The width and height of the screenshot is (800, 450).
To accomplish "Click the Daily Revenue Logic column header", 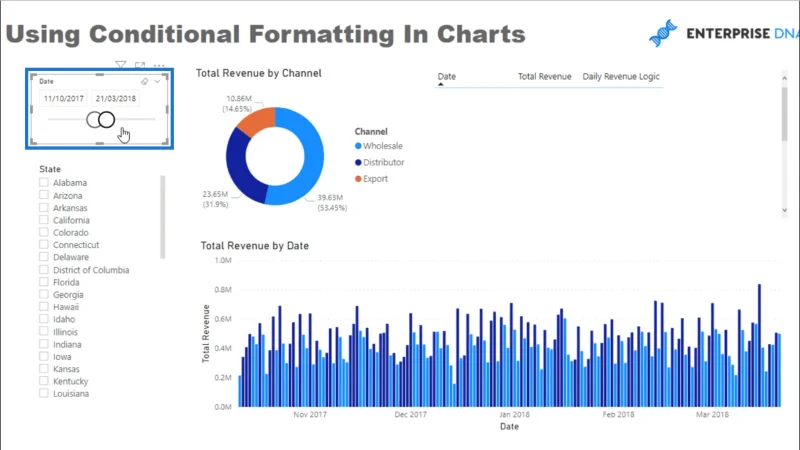I will click(x=621, y=77).
